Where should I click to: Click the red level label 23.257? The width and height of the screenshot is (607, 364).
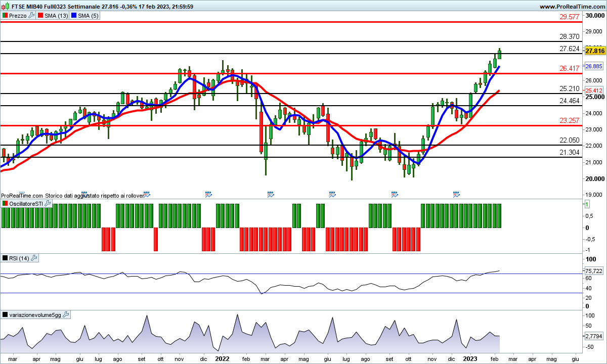pos(570,120)
